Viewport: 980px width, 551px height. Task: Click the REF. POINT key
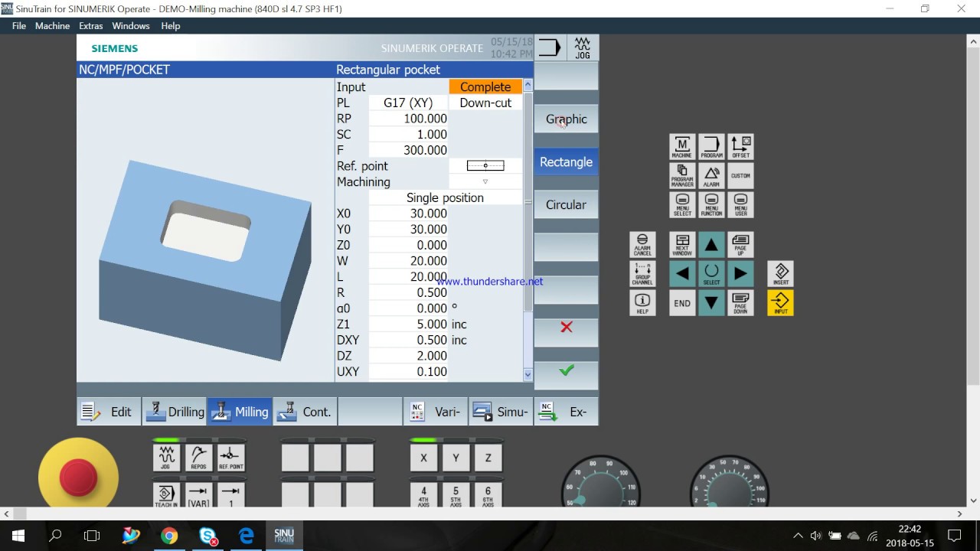pos(230,457)
